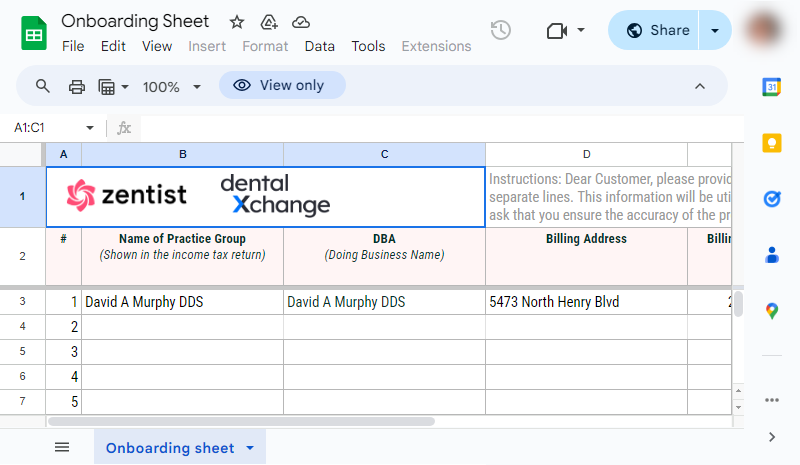This screenshot has width=800, height=465.
Task: Hide side panel with right chevron
Action: (771, 437)
